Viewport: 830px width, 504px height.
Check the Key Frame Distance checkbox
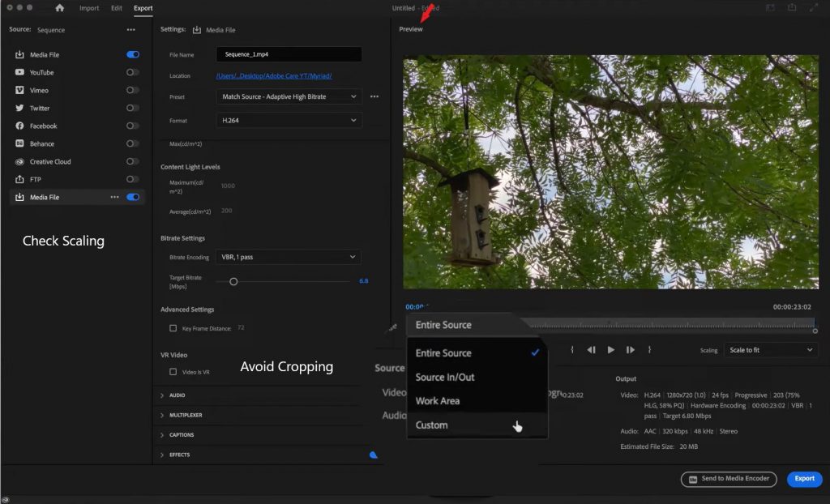(x=173, y=328)
